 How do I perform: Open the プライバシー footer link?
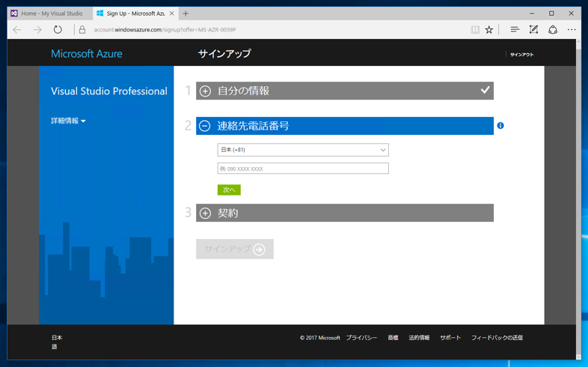[x=361, y=338]
